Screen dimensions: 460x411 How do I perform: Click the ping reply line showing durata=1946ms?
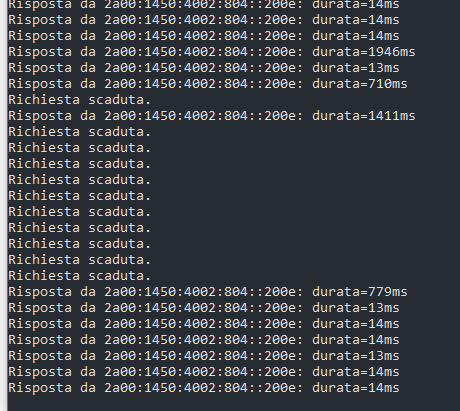coord(212,52)
